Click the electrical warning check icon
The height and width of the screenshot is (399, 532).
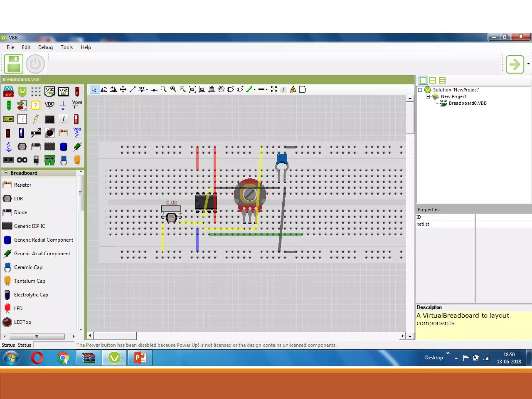(293, 89)
